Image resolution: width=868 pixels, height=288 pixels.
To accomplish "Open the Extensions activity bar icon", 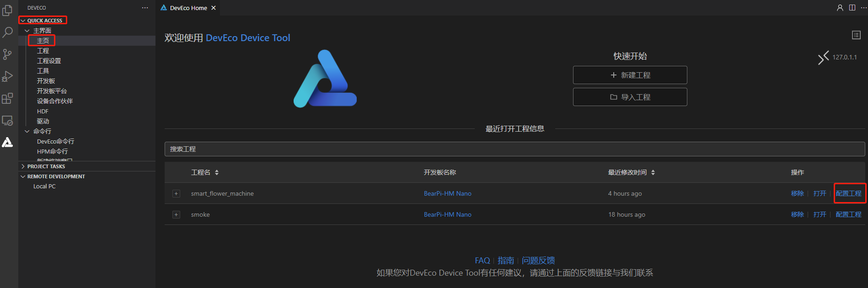I will [x=7, y=98].
